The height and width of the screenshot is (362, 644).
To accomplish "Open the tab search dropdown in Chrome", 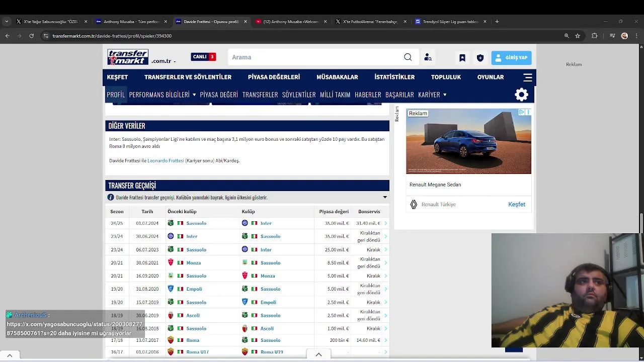I will click(7, 22).
